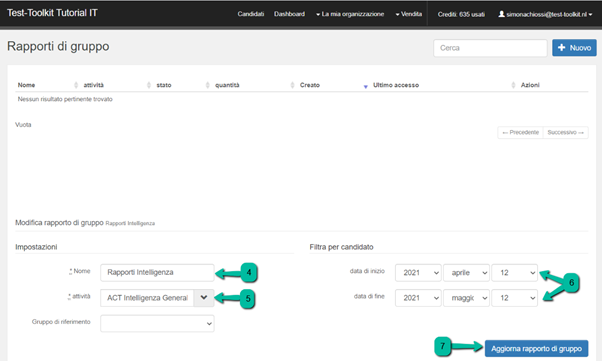The height and width of the screenshot is (361, 602).
Task: Focus the Cerca search field
Action: pos(490,48)
